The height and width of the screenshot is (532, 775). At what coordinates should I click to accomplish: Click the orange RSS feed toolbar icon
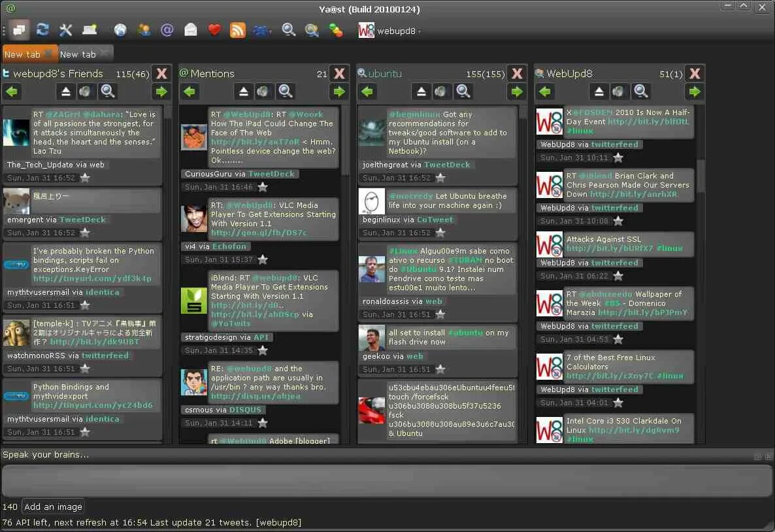238,29
